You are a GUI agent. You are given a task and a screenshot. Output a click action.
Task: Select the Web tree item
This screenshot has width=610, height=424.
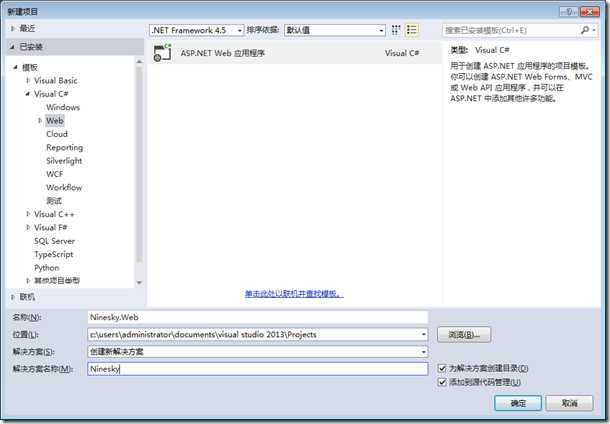pos(54,121)
